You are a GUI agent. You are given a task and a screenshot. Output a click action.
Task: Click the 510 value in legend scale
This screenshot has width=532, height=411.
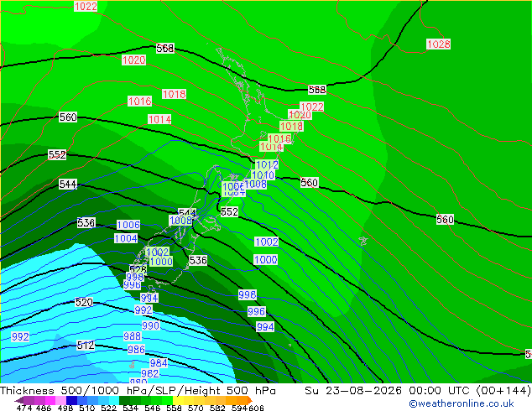pos(87,408)
